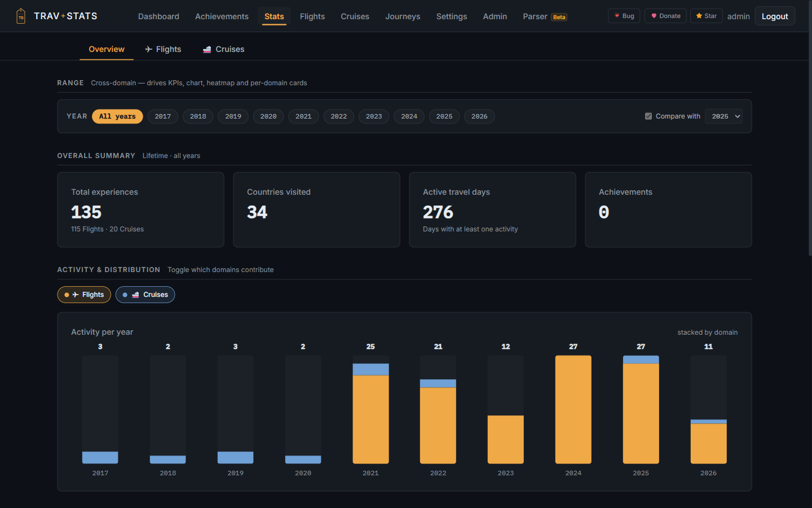Click the 2024 orange bar in chart
The image size is (812, 508).
coord(573,409)
